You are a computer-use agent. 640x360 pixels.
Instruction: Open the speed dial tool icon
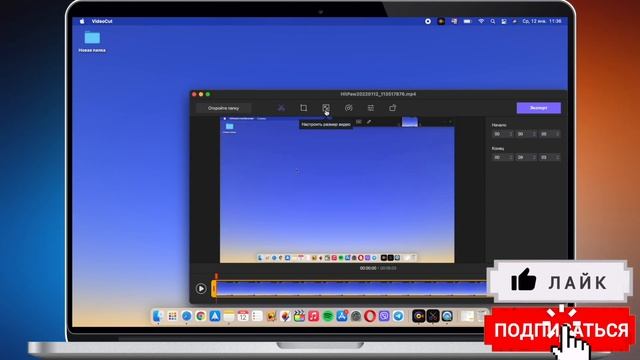(x=348, y=108)
